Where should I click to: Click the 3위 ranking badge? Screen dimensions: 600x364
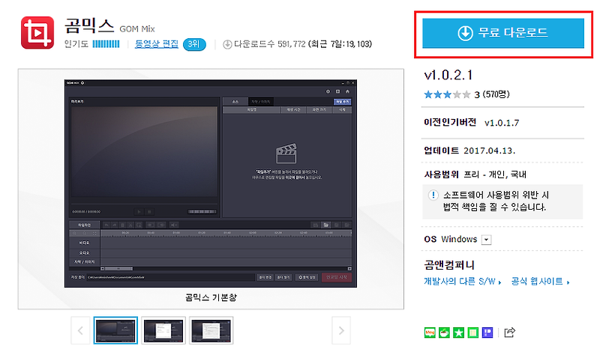tap(194, 44)
